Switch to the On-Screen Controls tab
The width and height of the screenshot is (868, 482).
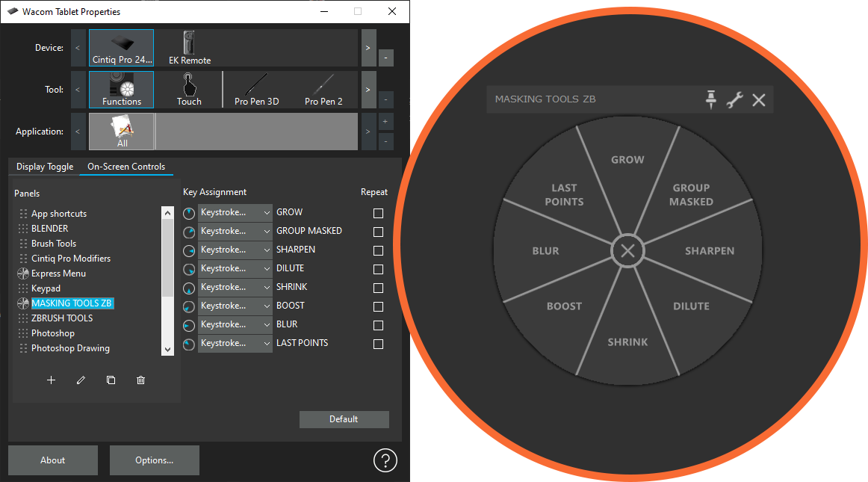pyautogui.click(x=126, y=167)
